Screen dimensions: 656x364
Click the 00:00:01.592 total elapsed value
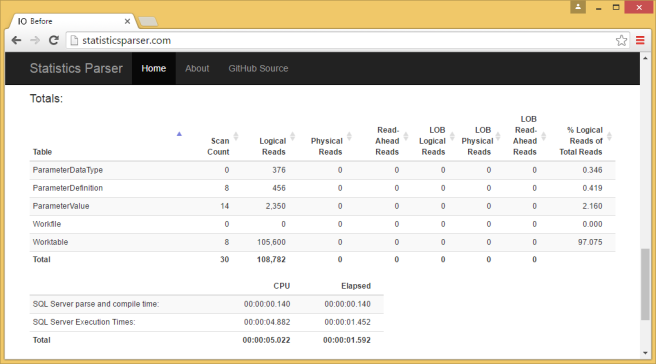pyautogui.click(x=347, y=340)
